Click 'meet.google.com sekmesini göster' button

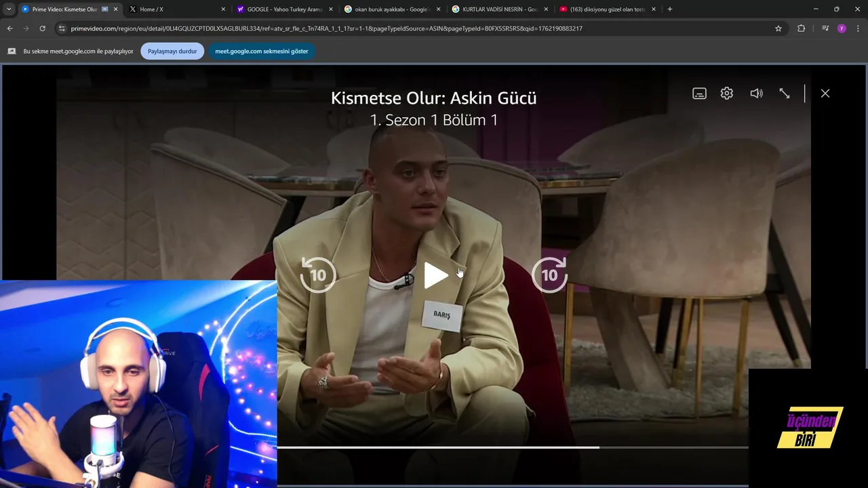[262, 51]
